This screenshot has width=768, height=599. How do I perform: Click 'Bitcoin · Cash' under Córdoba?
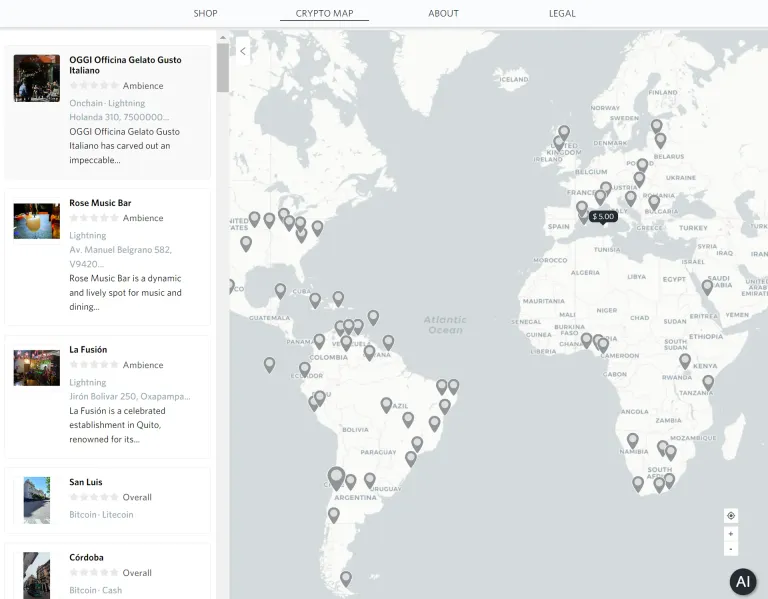(x=96, y=590)
